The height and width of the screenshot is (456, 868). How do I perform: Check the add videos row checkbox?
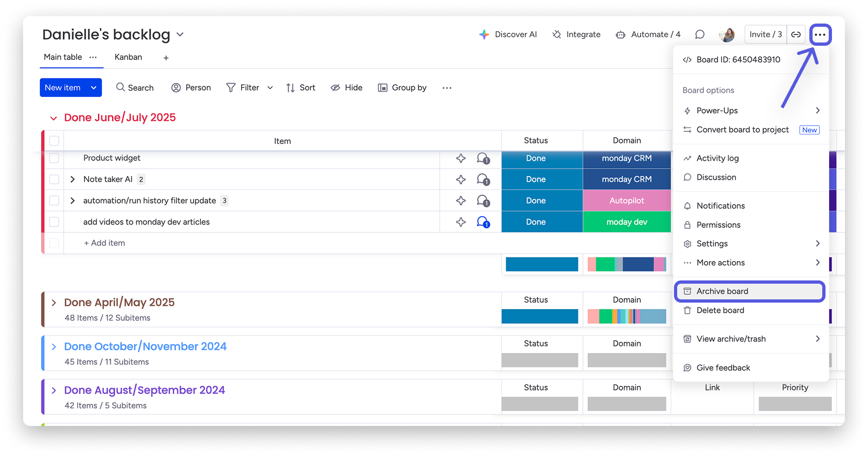tap(54, 222)
